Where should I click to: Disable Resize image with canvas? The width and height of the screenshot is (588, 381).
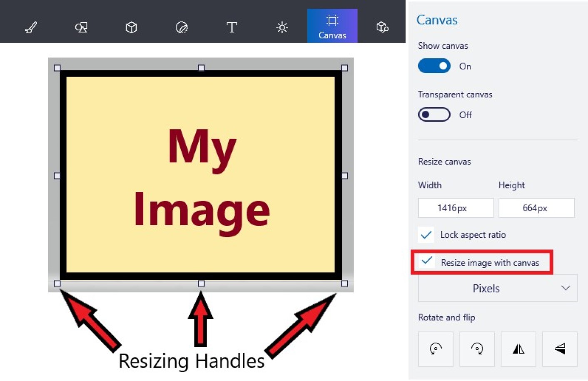(x=426, y=261)
